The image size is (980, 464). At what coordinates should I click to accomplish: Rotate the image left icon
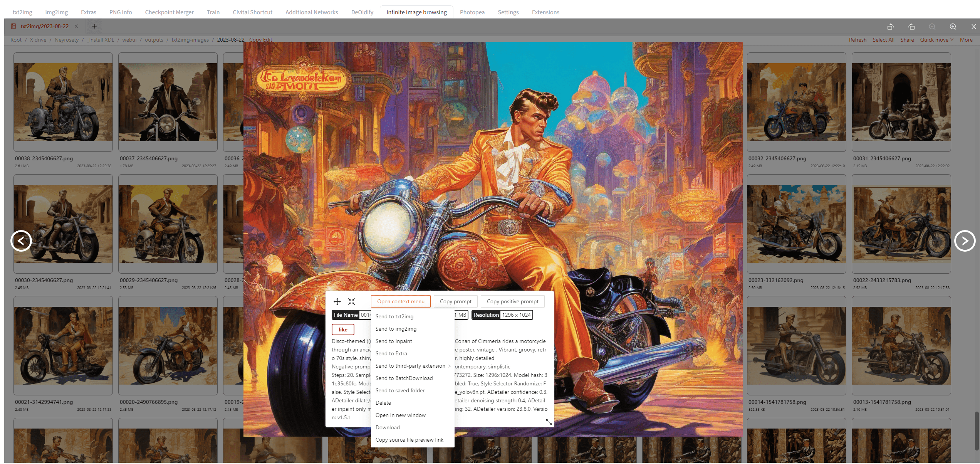[x=890, y=27]
